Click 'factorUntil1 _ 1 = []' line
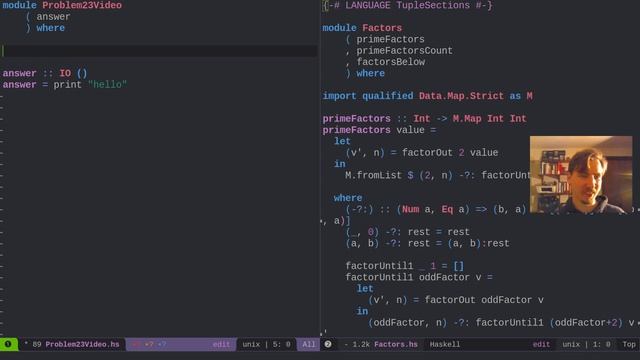Image resolution: width=640 pixels, height=360 pixels. click(x=404, y=266)
